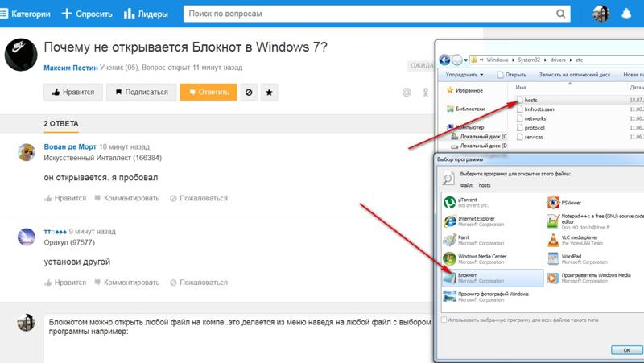
Task: Click the Имя column header
Action: [521, 87]
